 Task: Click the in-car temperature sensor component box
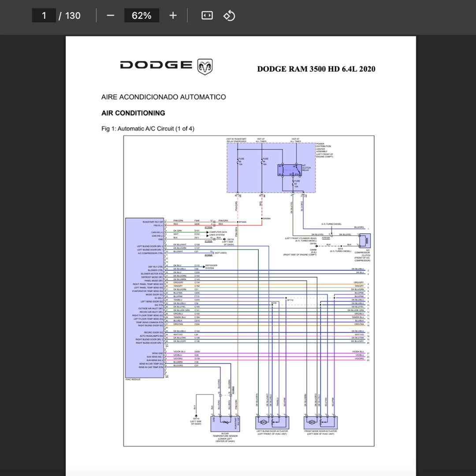[x=225, y=424]
